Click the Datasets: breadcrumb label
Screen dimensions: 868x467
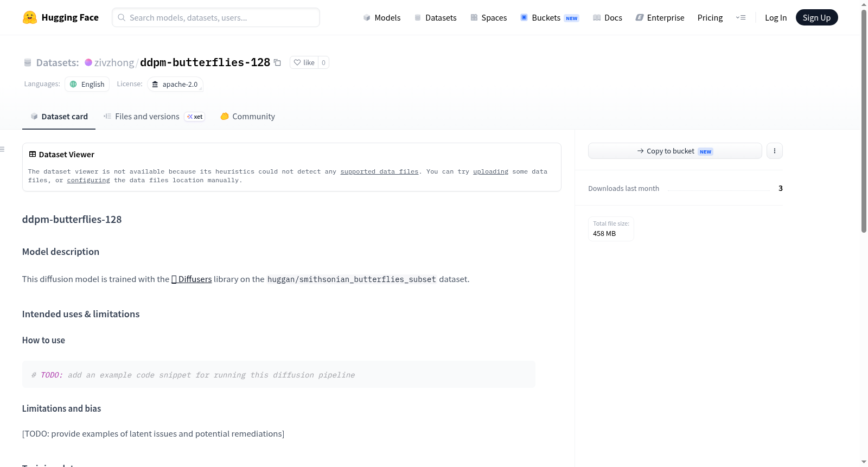point(58,62)
